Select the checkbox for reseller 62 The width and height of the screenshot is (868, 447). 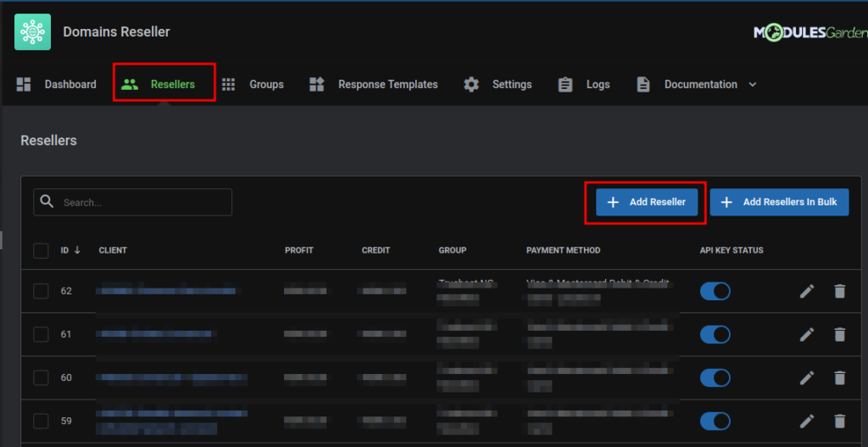coord(41,291)
